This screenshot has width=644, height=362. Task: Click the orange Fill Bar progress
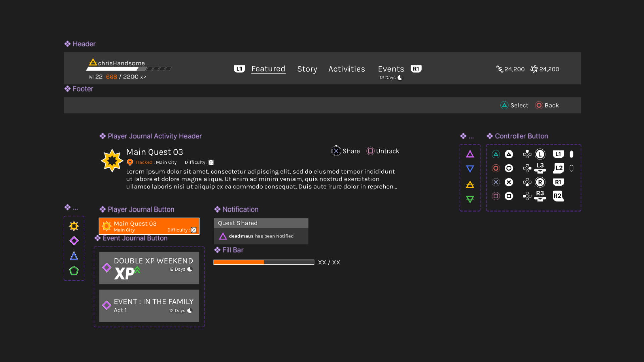[x=238, y=262]
